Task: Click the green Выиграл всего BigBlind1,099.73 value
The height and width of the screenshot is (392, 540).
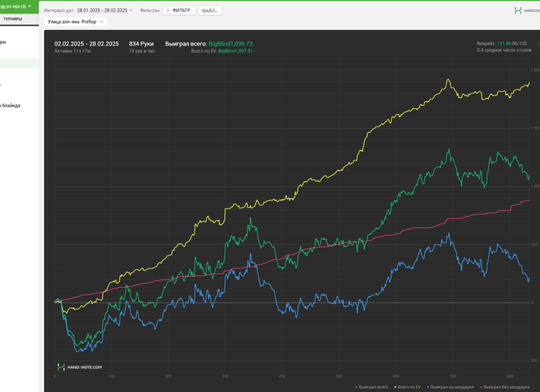Action: [x=231, y=44]
